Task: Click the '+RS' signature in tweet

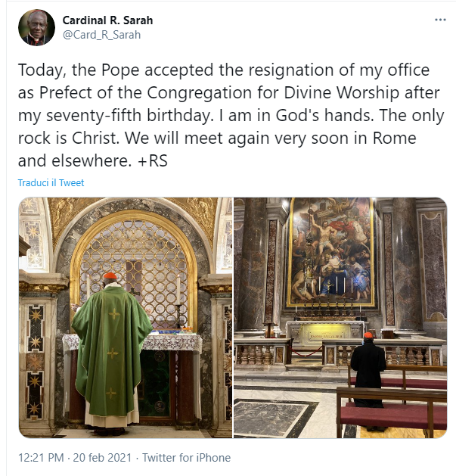Action: (153, 161)
